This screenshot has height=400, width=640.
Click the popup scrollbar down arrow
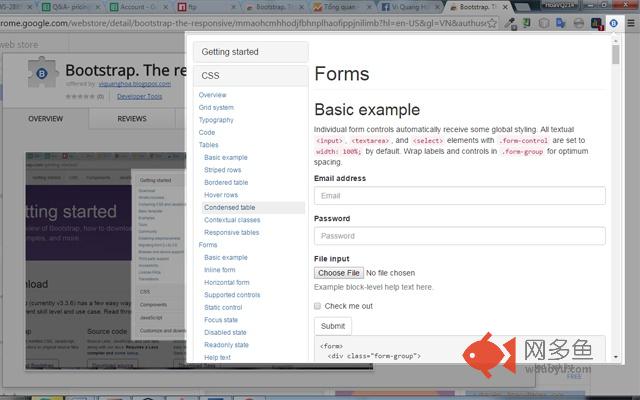point(616,358)
